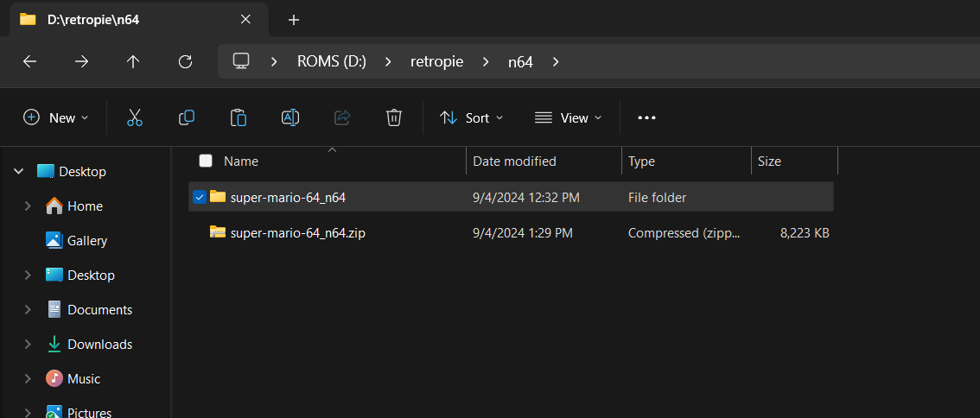Click the Paste clipboard icon

tap(239, 117)
